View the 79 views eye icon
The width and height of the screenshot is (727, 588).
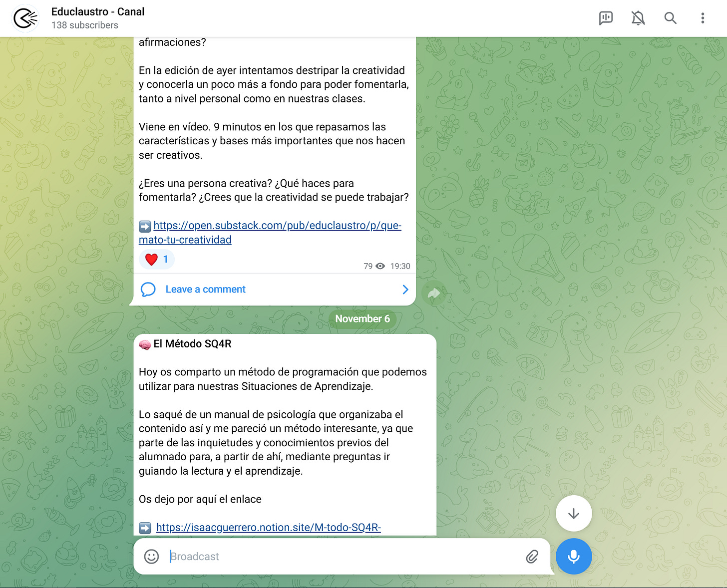380,266
